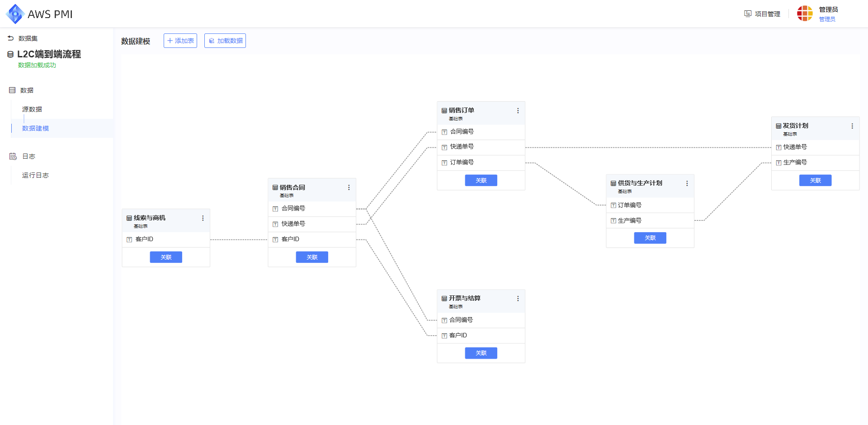Screen dimensions: 868x425
Task: Open the 项目管理 menu item
Action: [762, 14]
